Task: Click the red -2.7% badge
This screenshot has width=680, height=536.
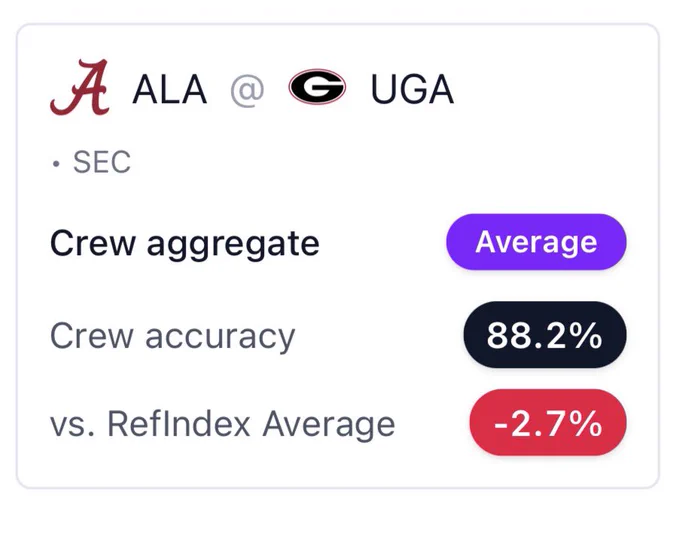Action: coord(548,422)
